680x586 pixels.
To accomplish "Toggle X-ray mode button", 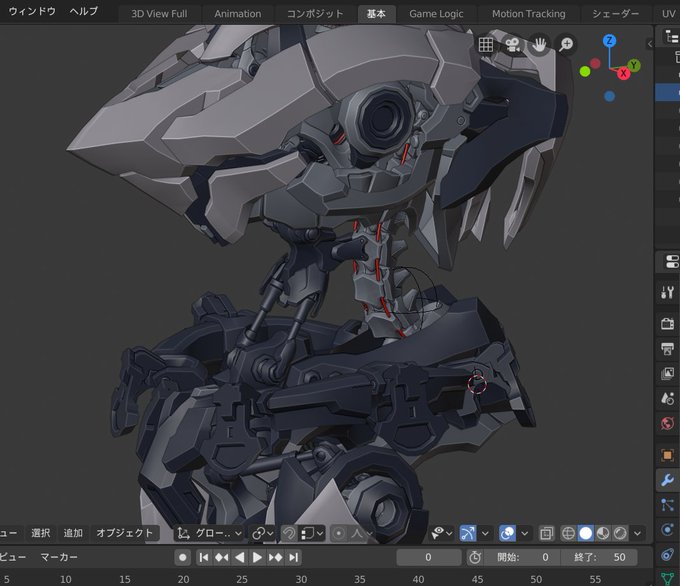I will 546,533.
